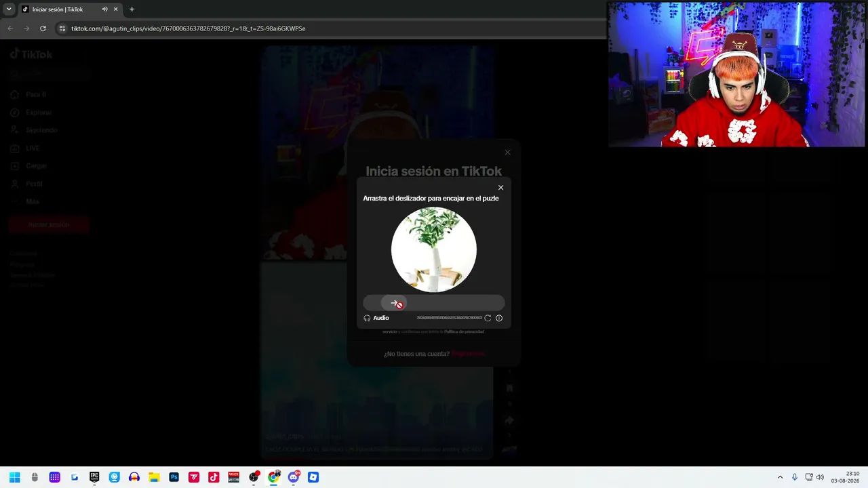Open the blue webcam app in taskbar
Image resolution: width=868 pixels, height=488 pixels.
114,477
